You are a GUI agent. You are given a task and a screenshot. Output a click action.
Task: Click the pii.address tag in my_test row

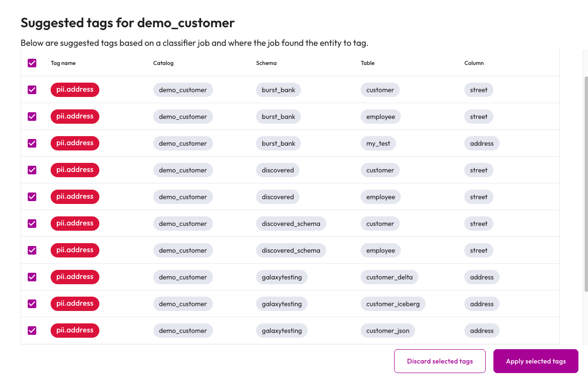click(75, 143)
